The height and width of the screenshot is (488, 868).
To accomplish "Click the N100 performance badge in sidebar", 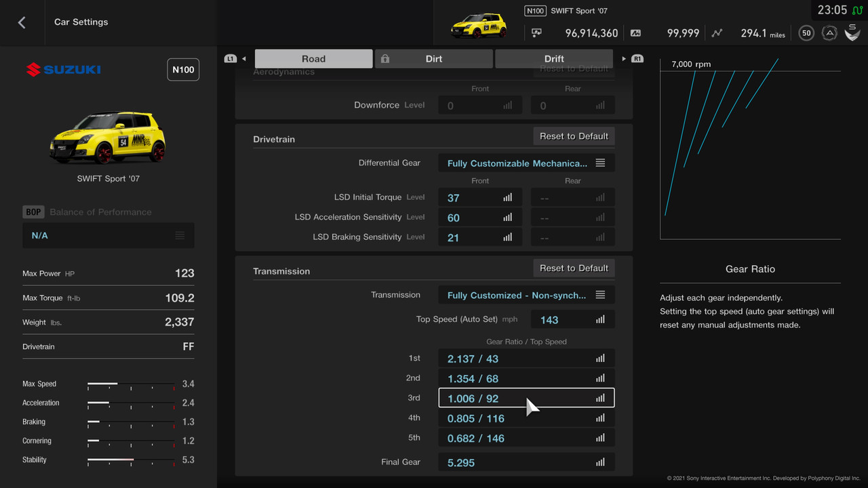I will [x=183, y=70].
